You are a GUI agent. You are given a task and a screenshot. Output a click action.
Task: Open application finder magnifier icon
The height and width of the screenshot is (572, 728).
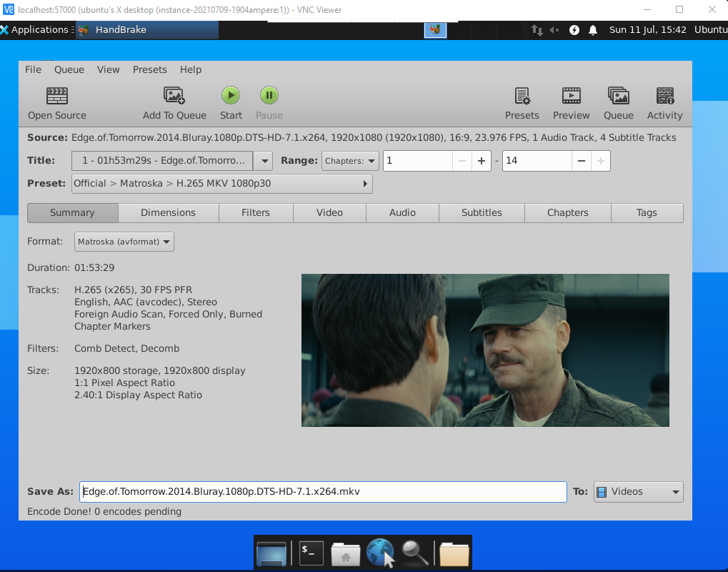pos(414,553)
